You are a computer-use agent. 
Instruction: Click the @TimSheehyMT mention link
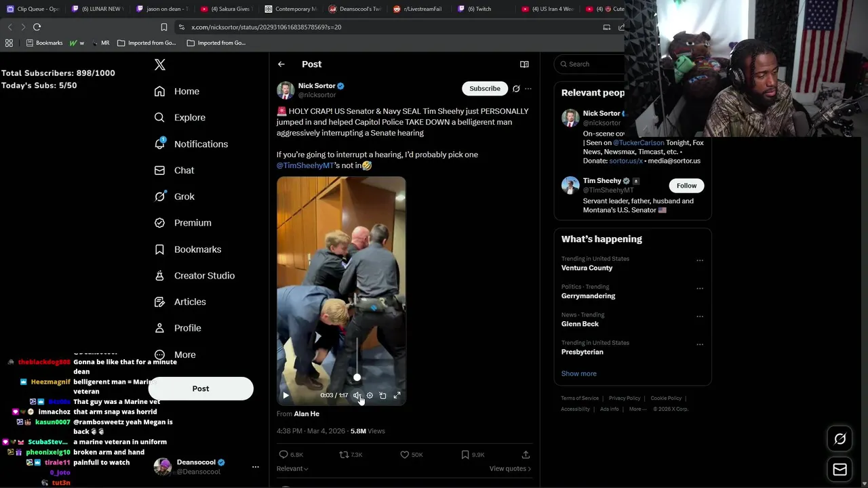305,165
